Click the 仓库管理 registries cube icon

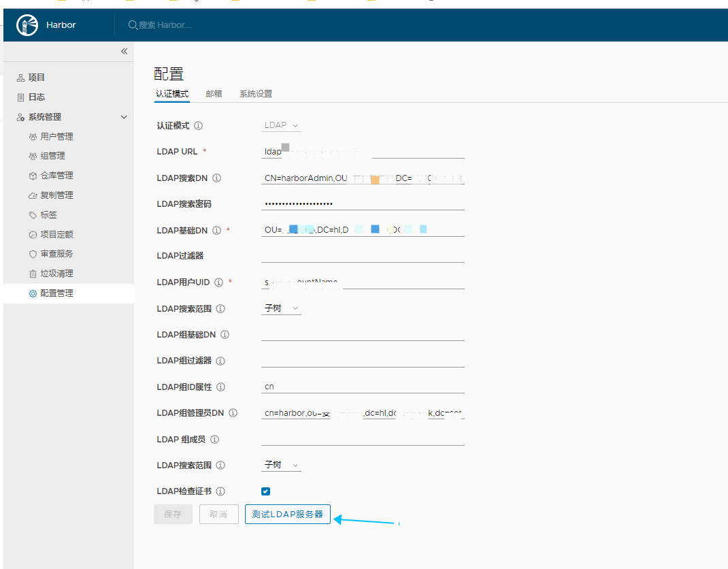[x=33, y=176]
